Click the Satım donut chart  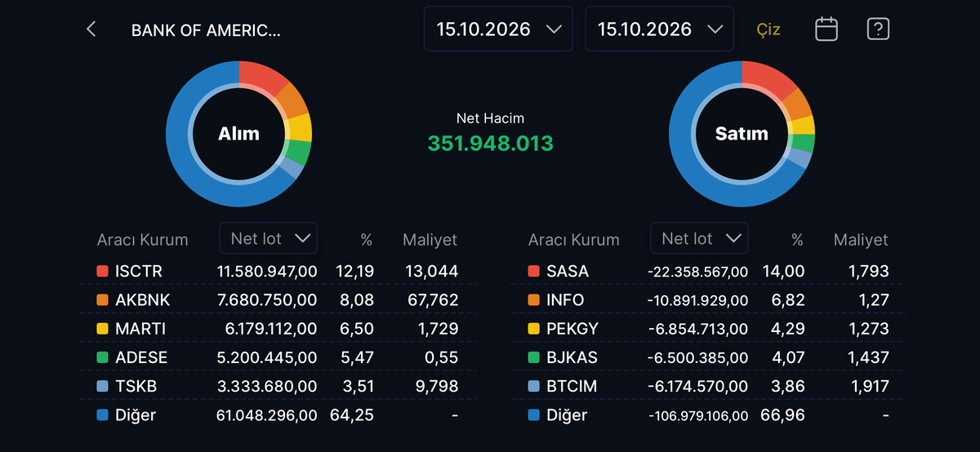click(x=742, y=134)
